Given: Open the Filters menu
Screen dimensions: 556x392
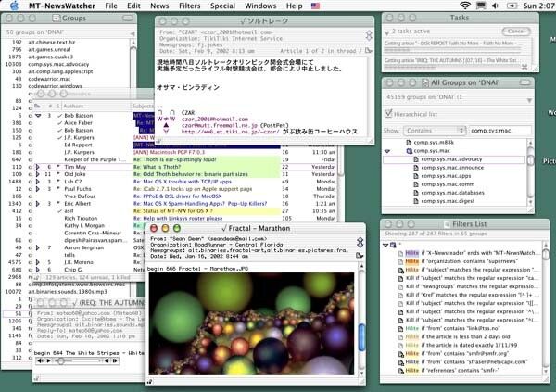Looking at the screenshot, I should pyautogui.click(x=189, y=6).
